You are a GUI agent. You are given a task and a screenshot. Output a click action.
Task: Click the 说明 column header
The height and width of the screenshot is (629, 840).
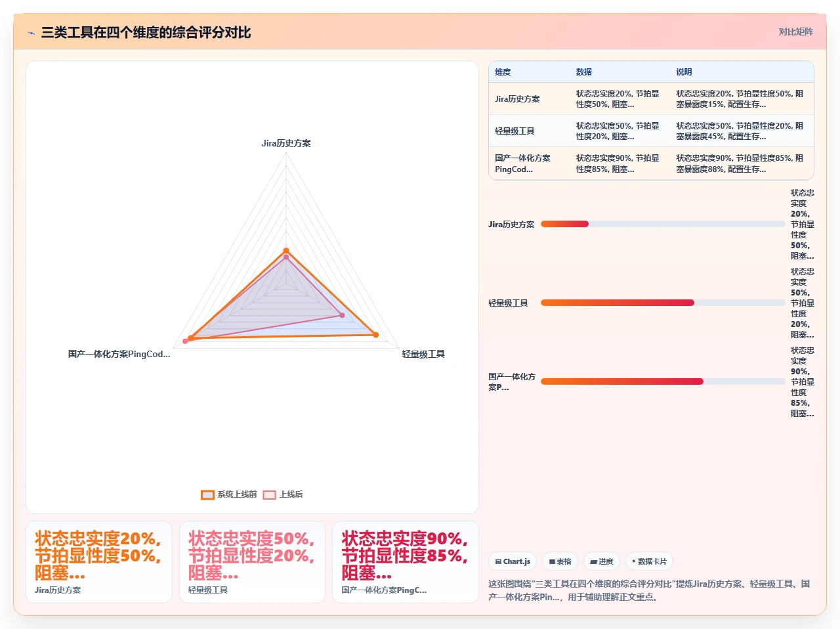tap(684, 72)
